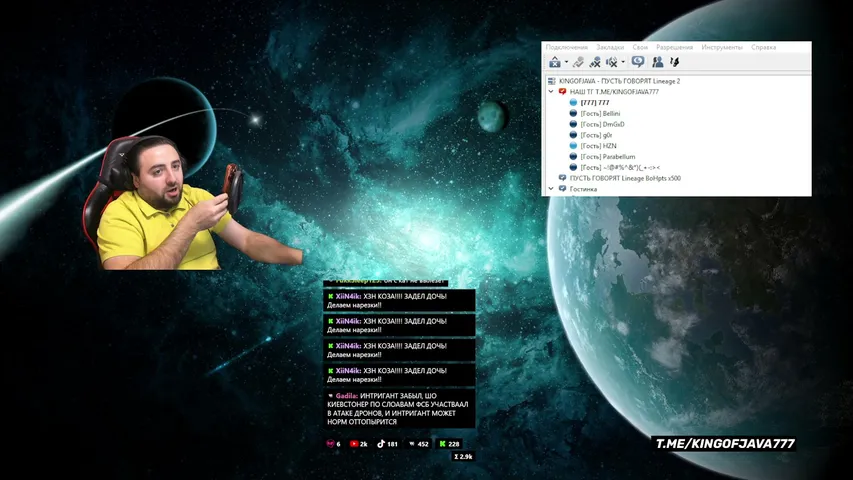Screen dimensions: 853x480
Task: Click the Gadila chat message about ИНТРИГАНТ
Action: coord(399,409)
